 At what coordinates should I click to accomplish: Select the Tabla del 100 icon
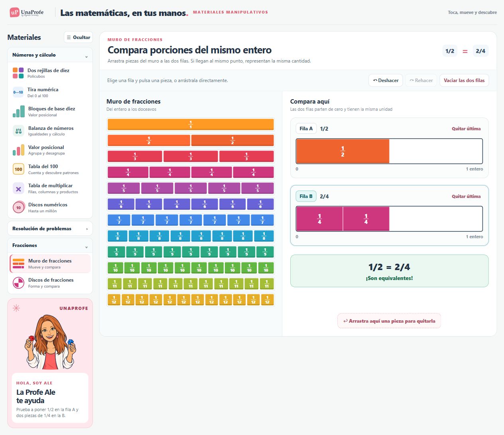click(x=18, y=169)
